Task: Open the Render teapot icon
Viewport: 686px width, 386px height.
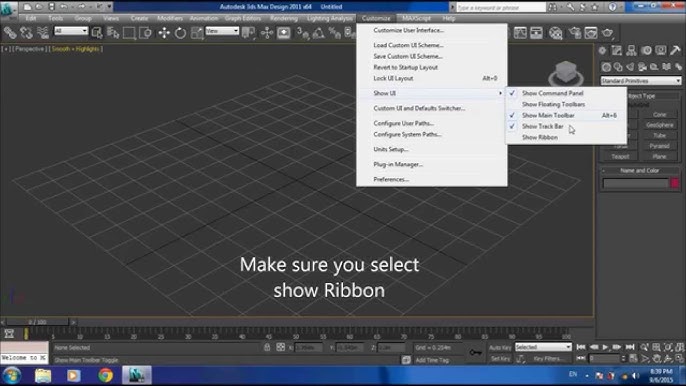Action: [x=608, y=33]
